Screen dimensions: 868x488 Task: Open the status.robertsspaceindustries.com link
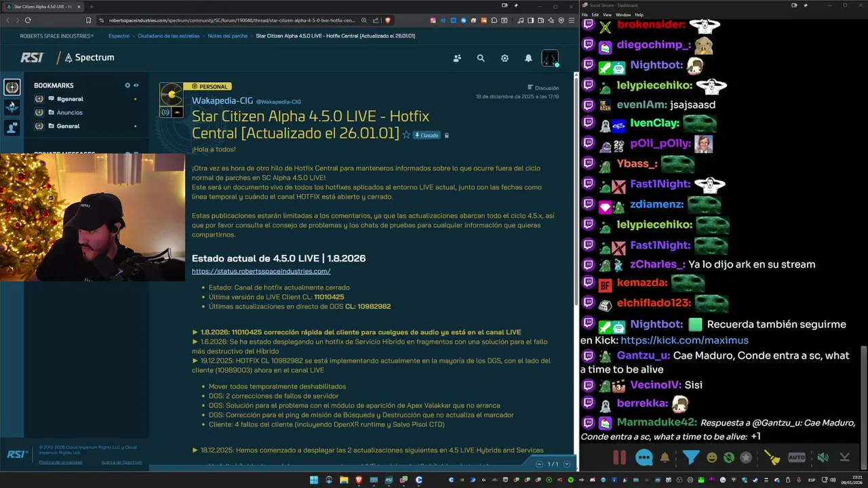point(261,271)
